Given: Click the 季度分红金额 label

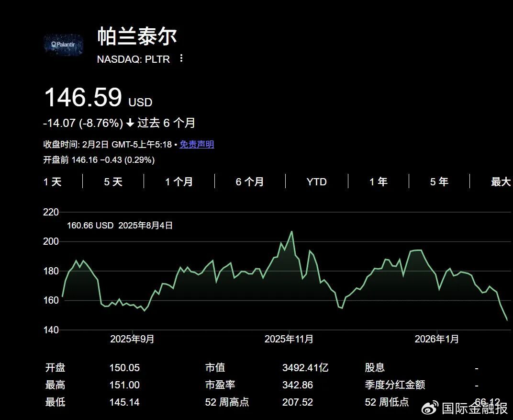Looking at the screenshot, I should click(395, 385).
